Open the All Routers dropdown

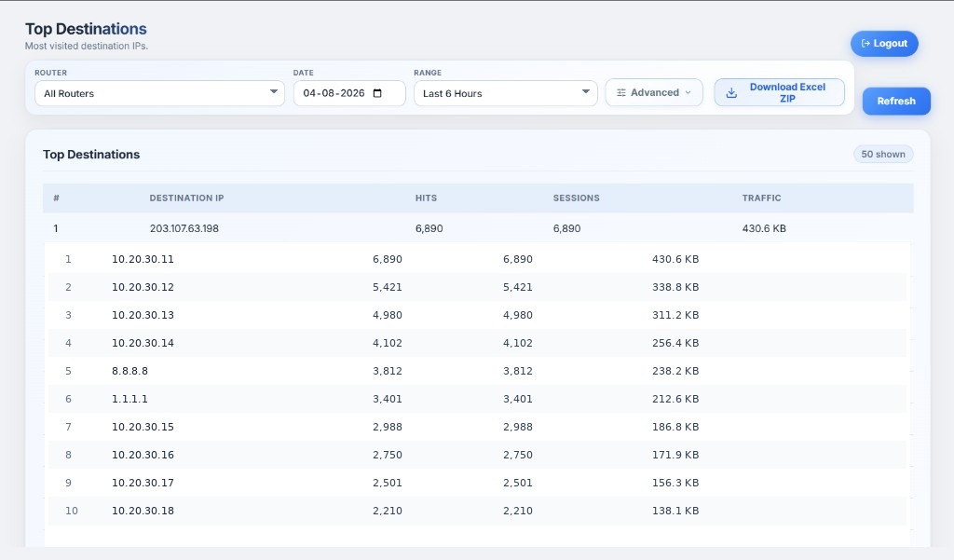(x=159, y=93)
